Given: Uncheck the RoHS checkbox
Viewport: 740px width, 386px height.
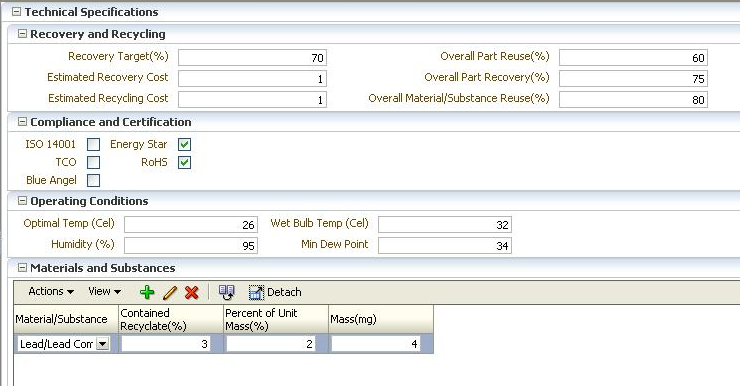Looking at the screenshot, I should tap(185, 162).
